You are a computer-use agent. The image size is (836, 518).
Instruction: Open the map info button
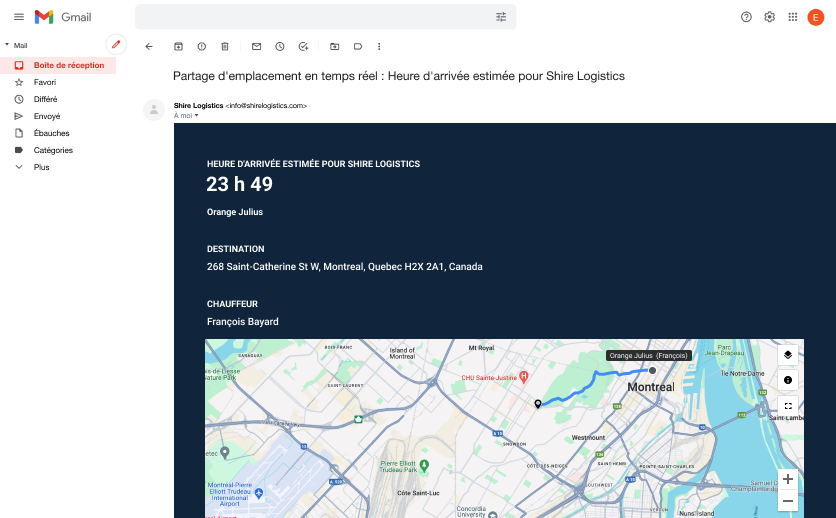pos(787,380)
